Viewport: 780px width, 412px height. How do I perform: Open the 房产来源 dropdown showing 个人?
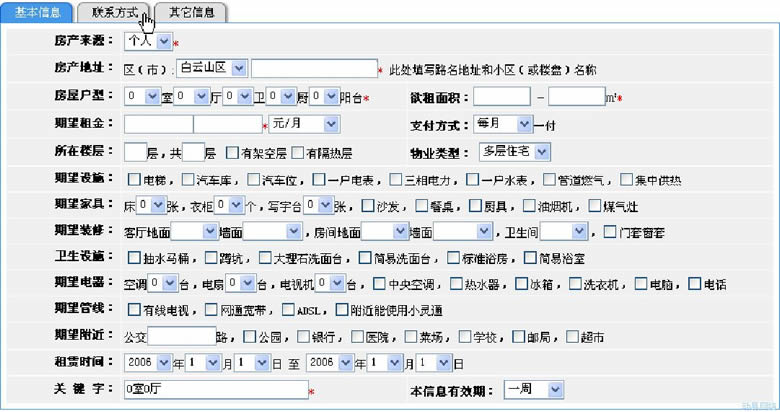point(149,42)
